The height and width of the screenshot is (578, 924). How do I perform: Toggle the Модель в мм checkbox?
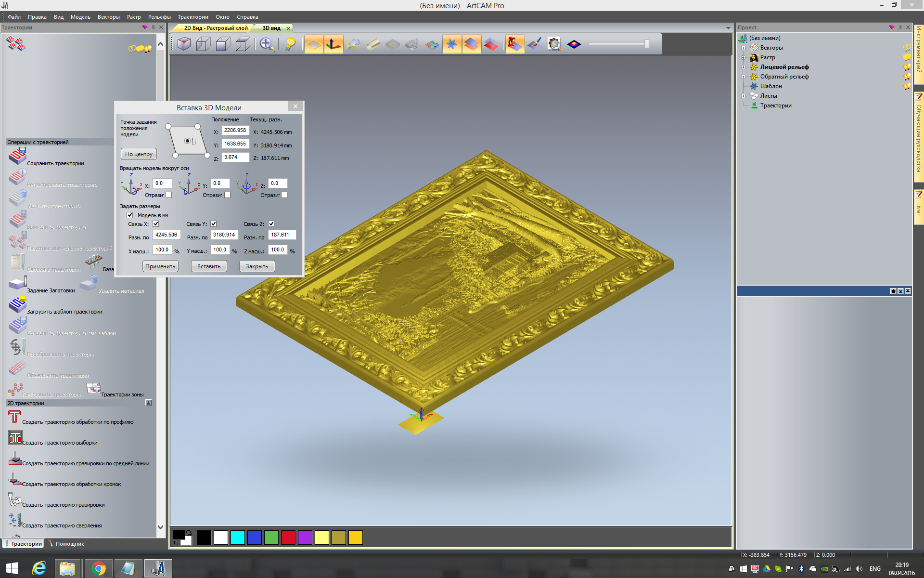[x=129, y=215]
